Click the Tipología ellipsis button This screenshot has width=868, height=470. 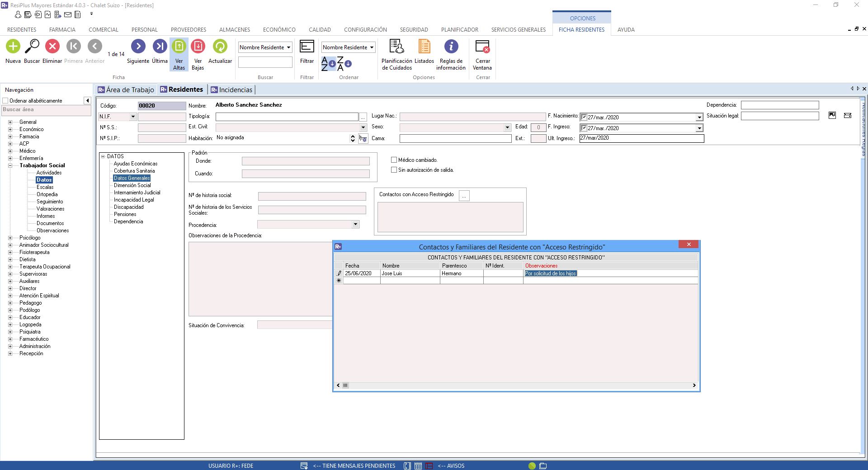tap(363, 117)
